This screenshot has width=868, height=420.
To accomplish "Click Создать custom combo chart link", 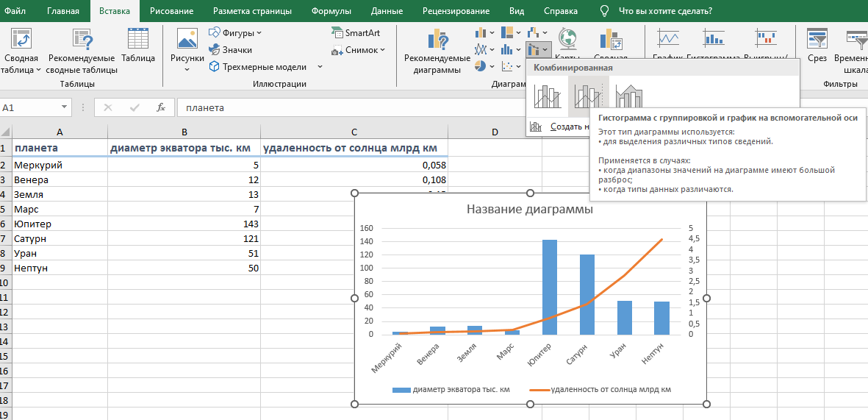I will pos(567,127).
